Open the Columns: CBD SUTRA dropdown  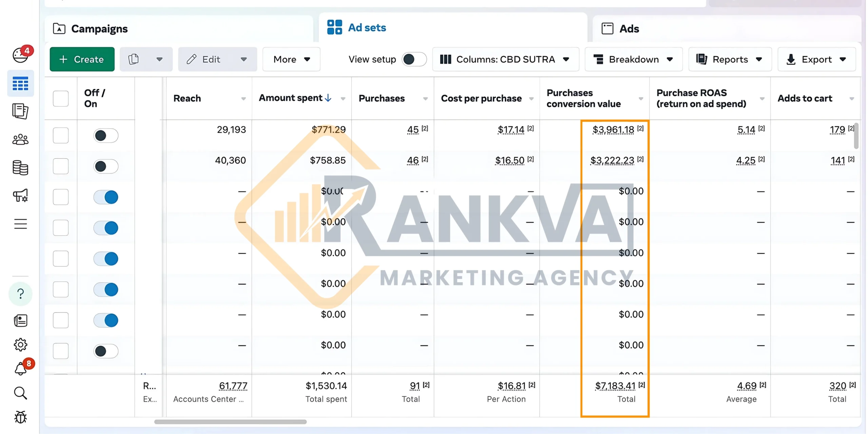click(x=505, y=59)
